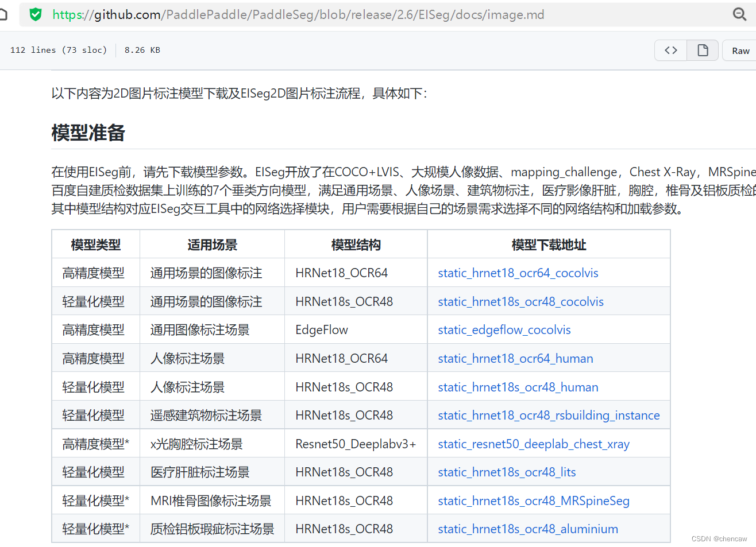Click the 质检铝板瑕疵标注场景 cell
Screen dimensions: 756x547
point(213,529)
